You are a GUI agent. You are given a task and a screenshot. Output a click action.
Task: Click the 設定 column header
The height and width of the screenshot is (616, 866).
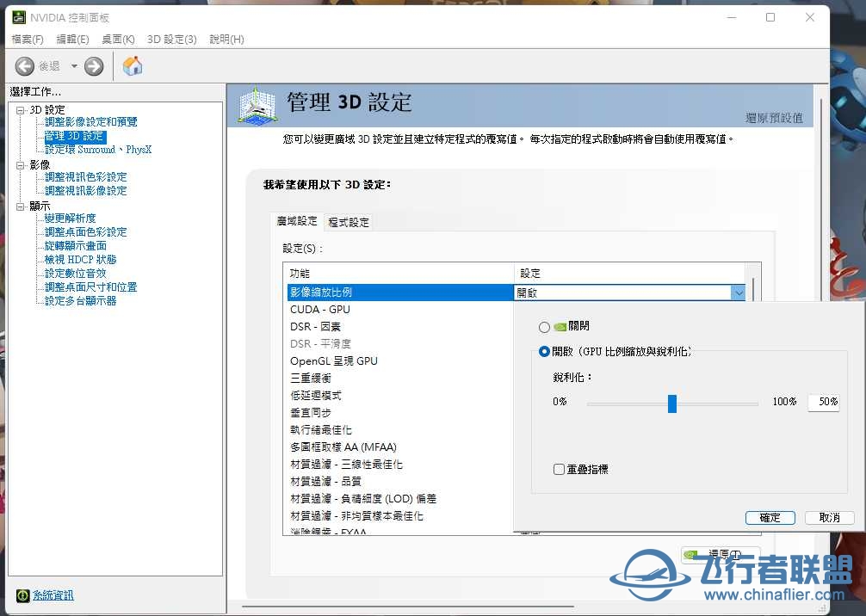[629, 274]
